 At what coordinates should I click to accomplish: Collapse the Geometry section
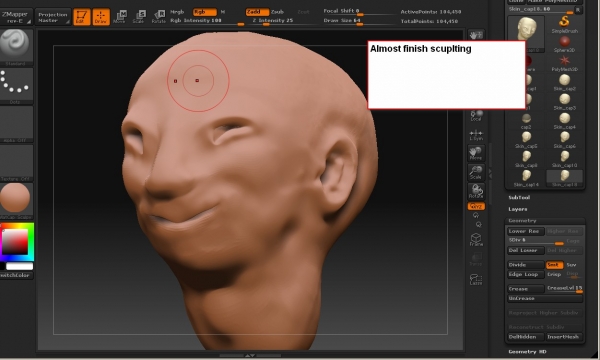coord(522,221)
